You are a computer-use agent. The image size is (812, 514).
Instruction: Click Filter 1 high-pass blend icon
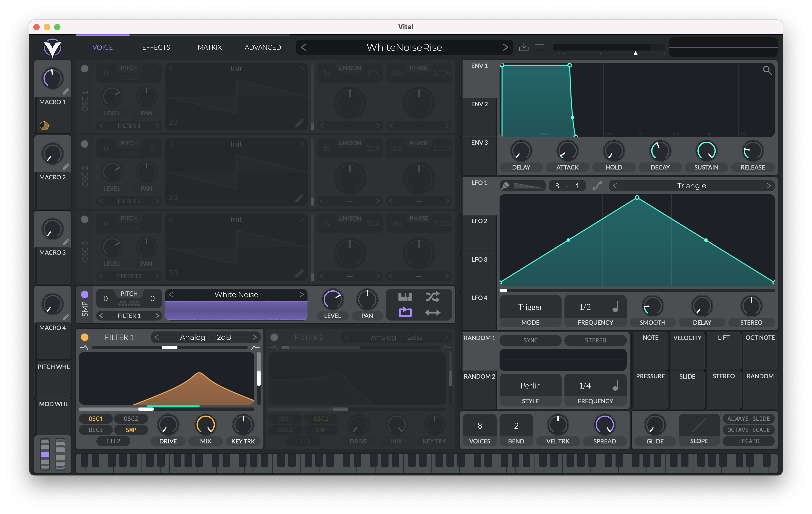click(x=255, y=348)
